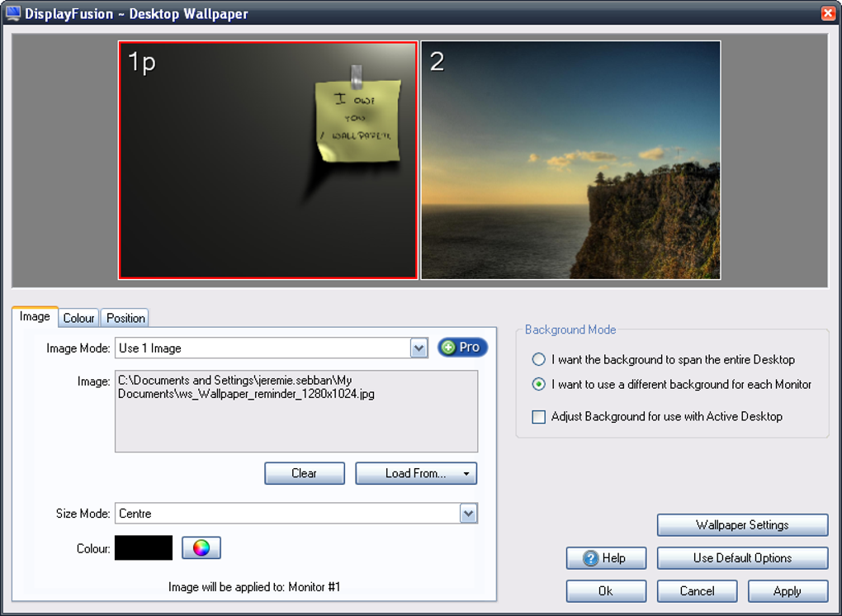Image resolution: width=842 pixels, height=616 pixels.
Task: Select monitor 1 wallpaper preview
Action: (x=268, y=160)
